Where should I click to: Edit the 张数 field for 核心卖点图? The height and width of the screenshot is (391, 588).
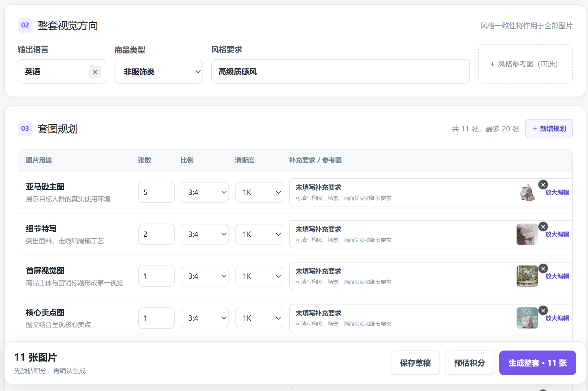(156, 318)
